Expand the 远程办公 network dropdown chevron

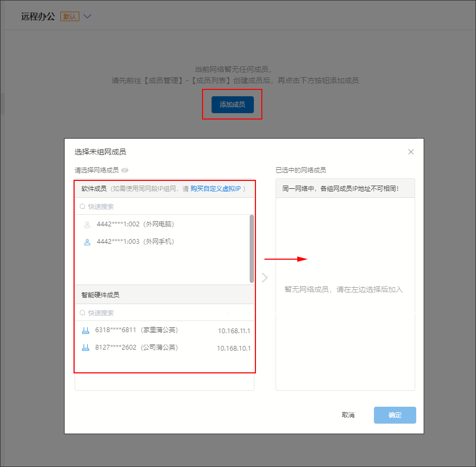tap(87, 16)
